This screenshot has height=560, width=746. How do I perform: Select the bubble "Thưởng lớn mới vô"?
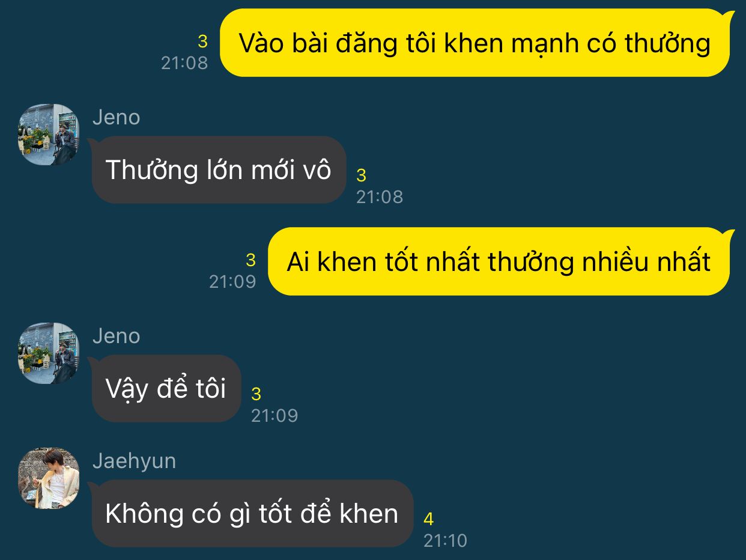click(x=219, y=170)
